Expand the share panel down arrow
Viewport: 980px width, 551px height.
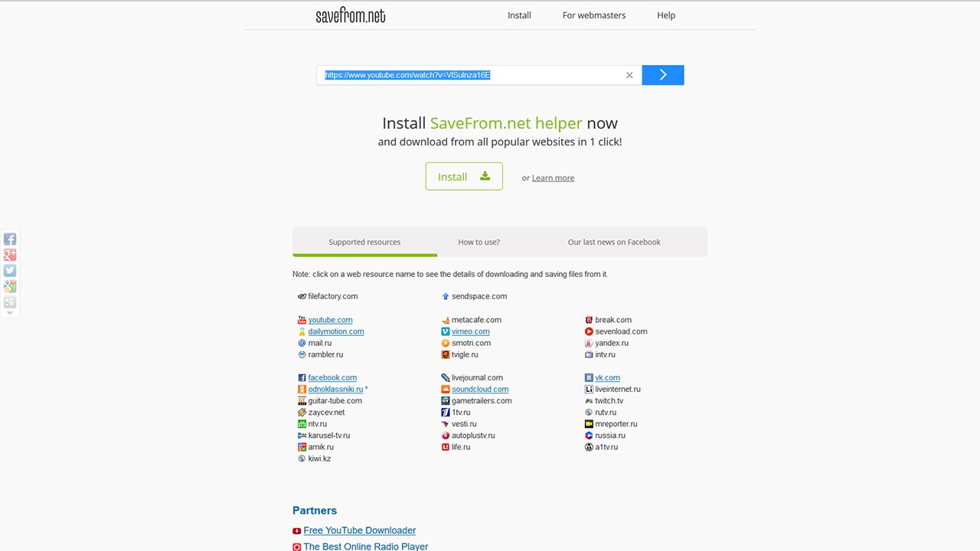click(10, 313)
